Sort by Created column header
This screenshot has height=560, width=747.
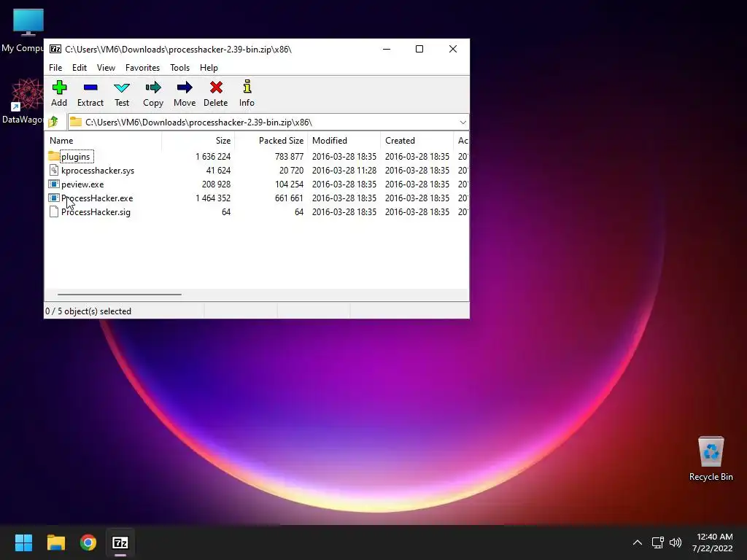(417, 141)
